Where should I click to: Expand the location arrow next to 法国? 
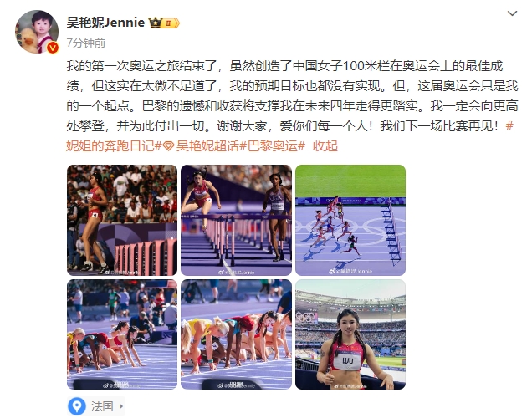[121, 406]
